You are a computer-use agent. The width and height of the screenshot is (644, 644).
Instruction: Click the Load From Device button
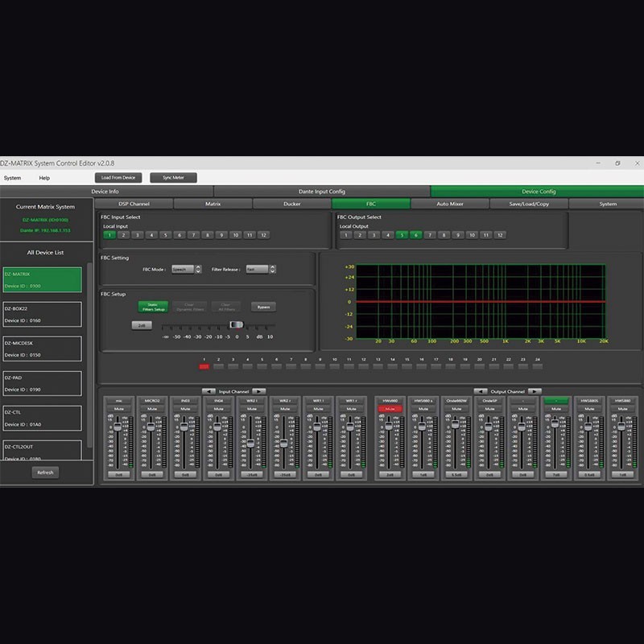(118, 177)
